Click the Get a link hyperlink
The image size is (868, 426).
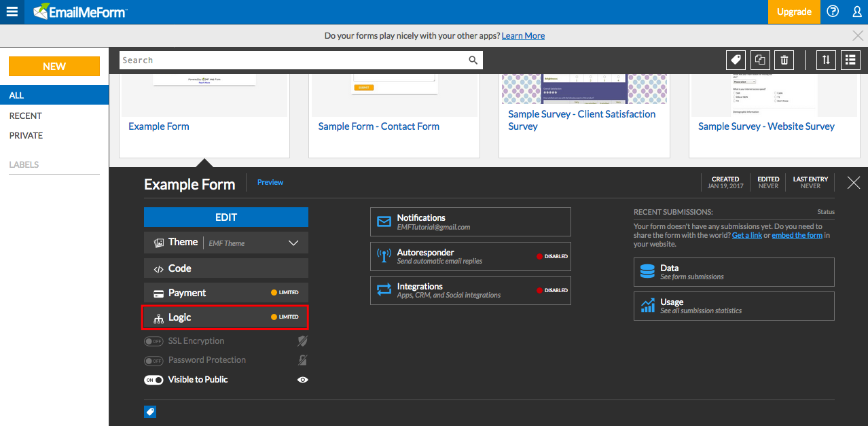click(746, 235)
